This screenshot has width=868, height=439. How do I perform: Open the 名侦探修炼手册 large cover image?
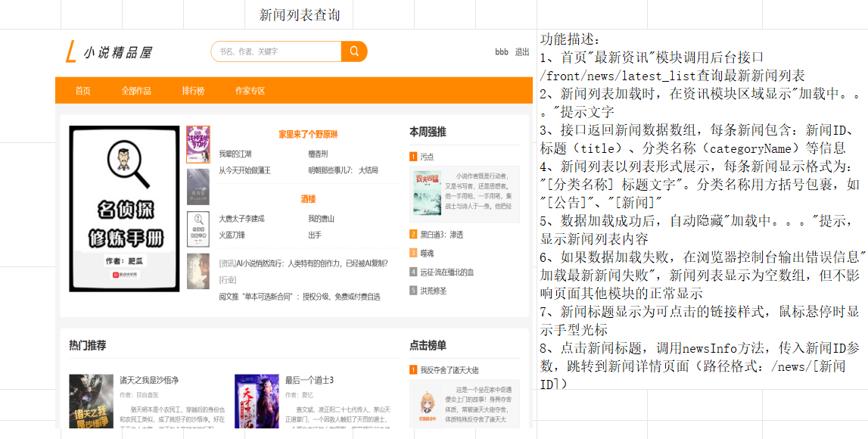125,209
